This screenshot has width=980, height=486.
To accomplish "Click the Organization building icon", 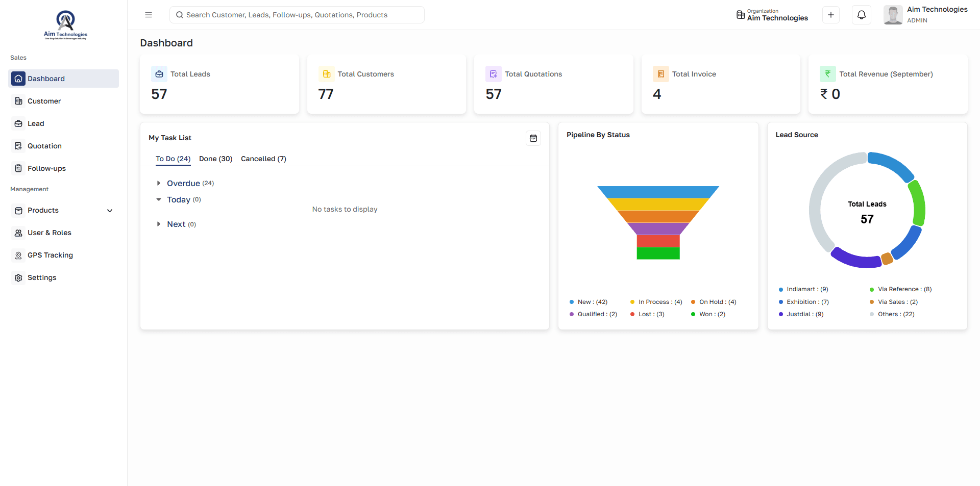I will [x=741, y=15].
